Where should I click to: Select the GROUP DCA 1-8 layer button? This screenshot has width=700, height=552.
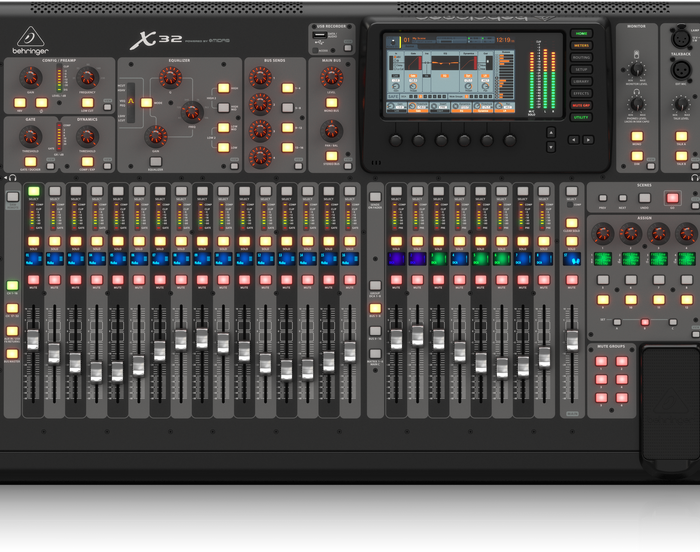375,285
